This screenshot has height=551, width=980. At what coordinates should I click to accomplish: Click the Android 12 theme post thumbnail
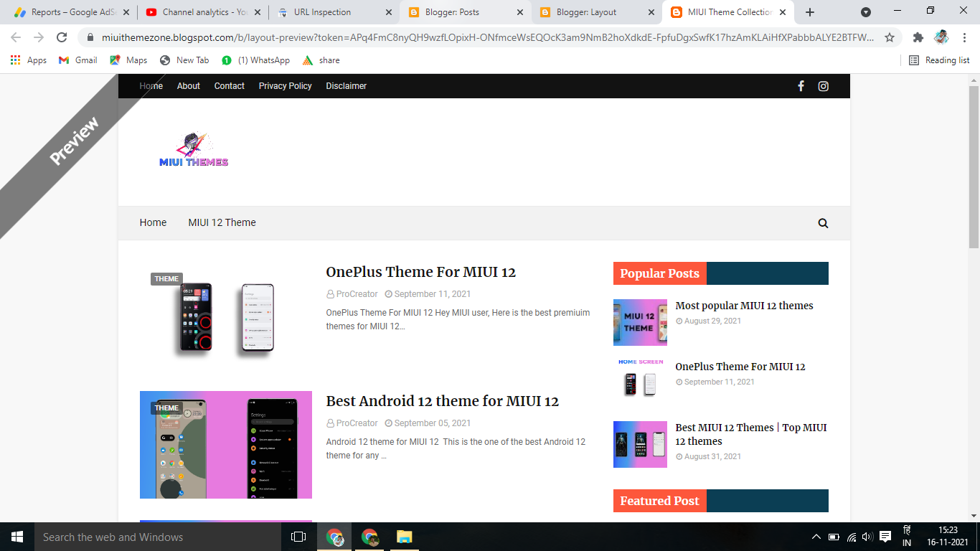click(x=226, y=445)
